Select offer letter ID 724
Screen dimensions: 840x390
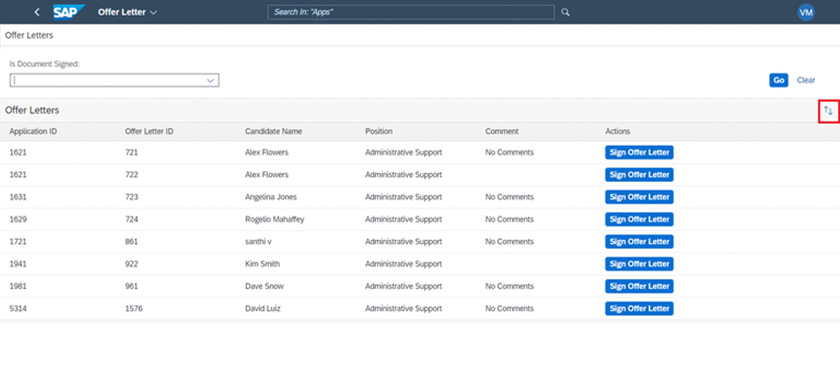[131, 220]
